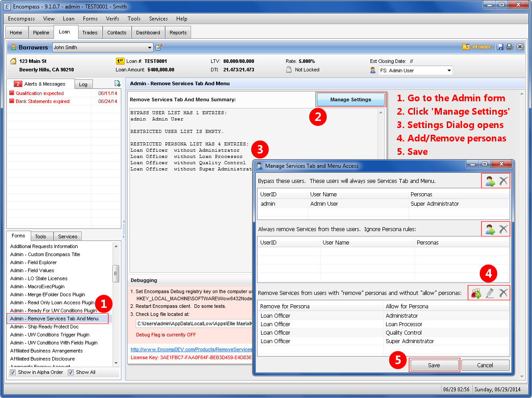532x398 pixels.
Task: Click the user icon beside FS: Admin User
Action: (x=373, y=70)
